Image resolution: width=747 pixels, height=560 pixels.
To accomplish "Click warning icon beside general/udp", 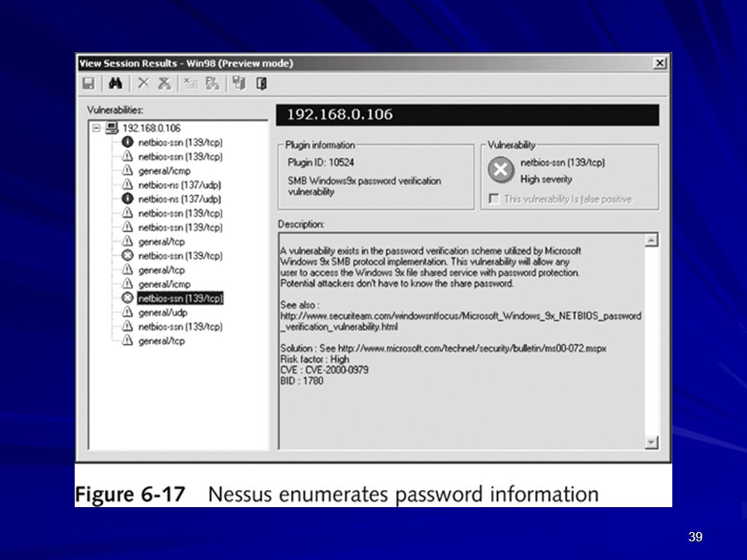I will 127,313.
